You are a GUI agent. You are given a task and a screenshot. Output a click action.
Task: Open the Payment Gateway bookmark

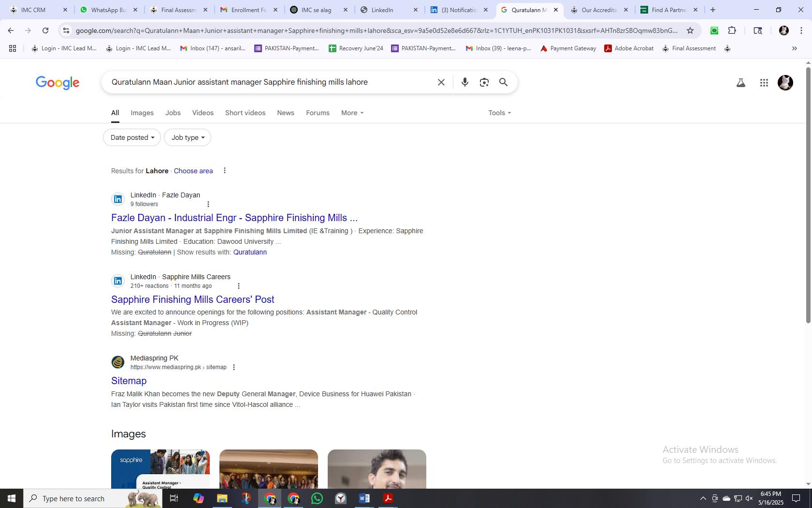point(568,48)
